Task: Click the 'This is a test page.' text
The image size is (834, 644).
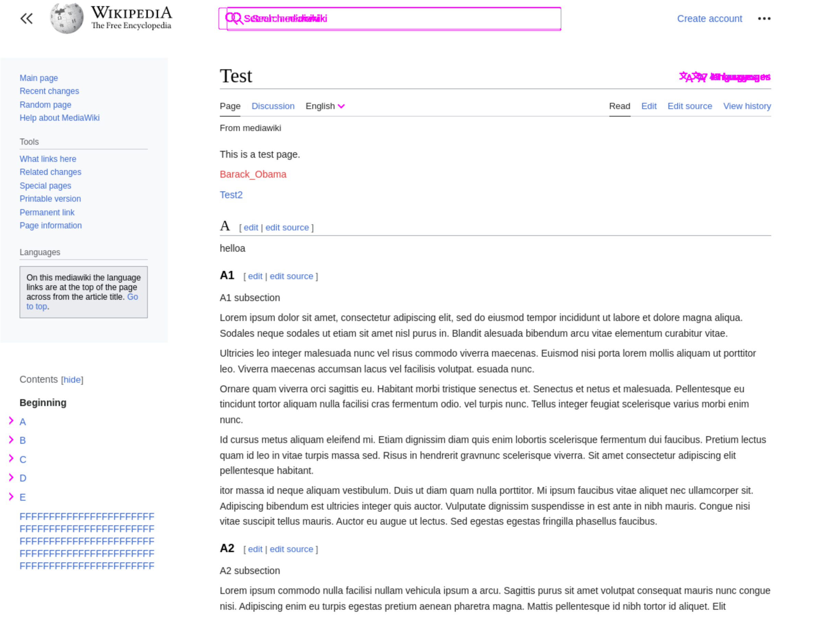Action: click(x=260, y=154)
